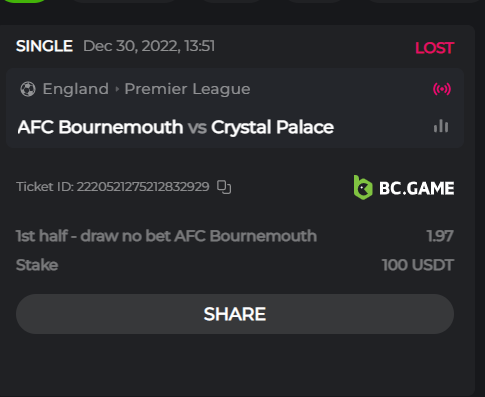Screen dimensions: 485x397
Task: Click the soccer ball sport icon
Action: tap(28, 89)
